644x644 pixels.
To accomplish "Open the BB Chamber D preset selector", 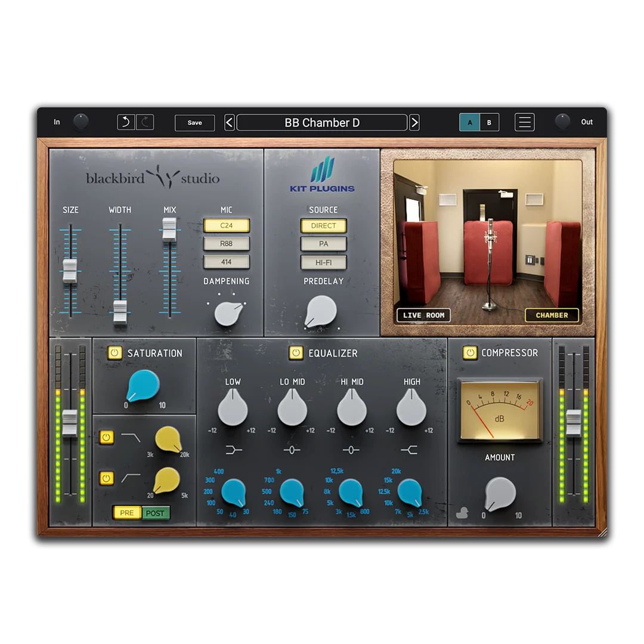I will point(322,122).
